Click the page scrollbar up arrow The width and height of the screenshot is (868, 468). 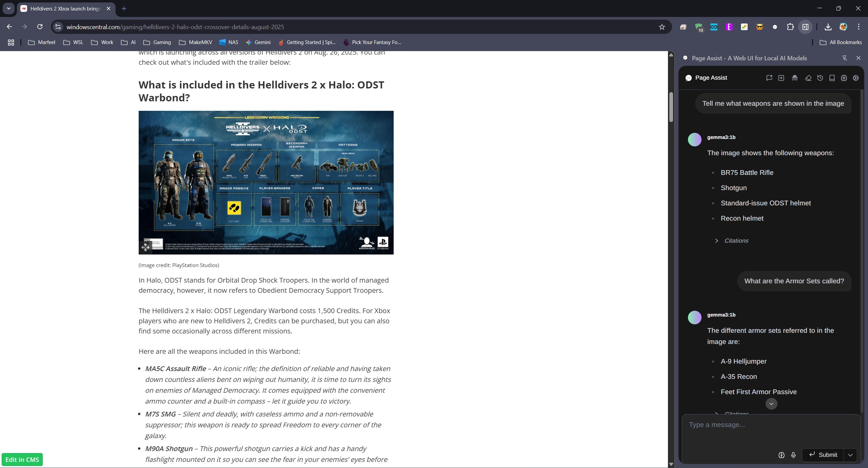[671, 55]
